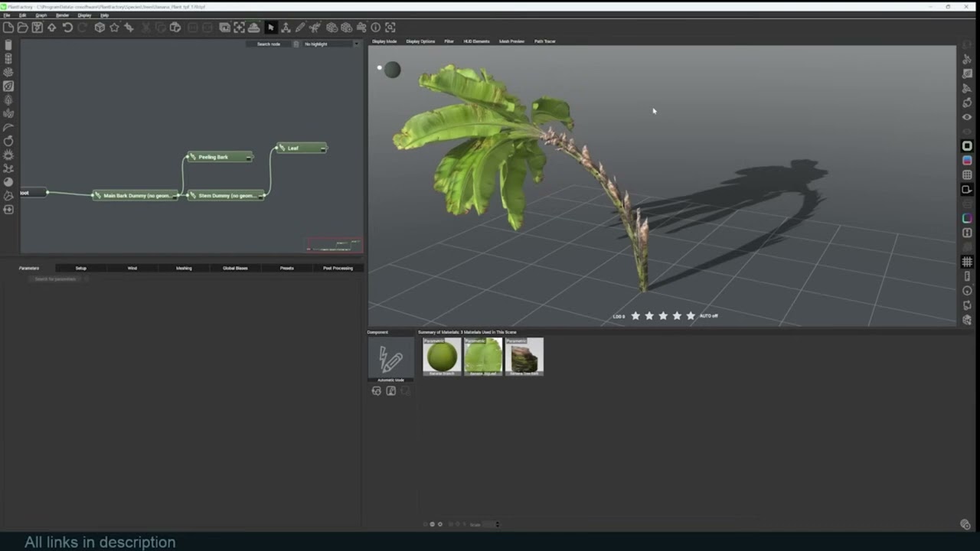
Task: Switch to the Presets tab
Action: click(x=286, y=268)
